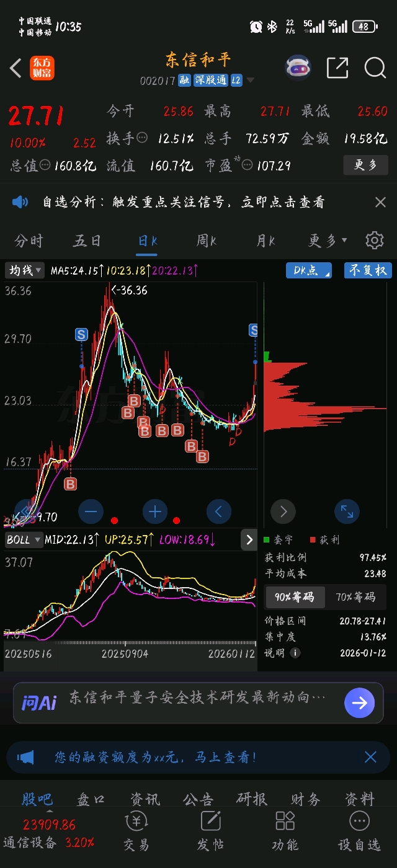
Task: Open the 研报 tab
Action: click(x=252, y=799)
